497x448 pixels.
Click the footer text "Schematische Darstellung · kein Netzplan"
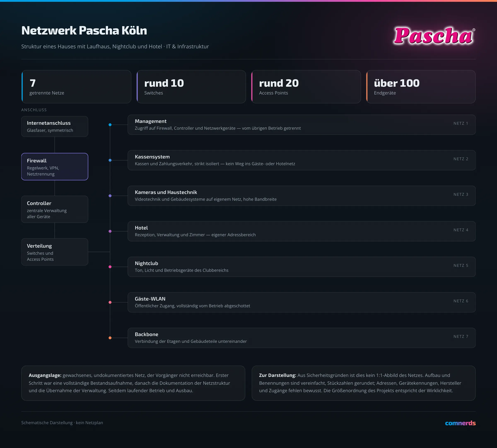coord(62,423)
